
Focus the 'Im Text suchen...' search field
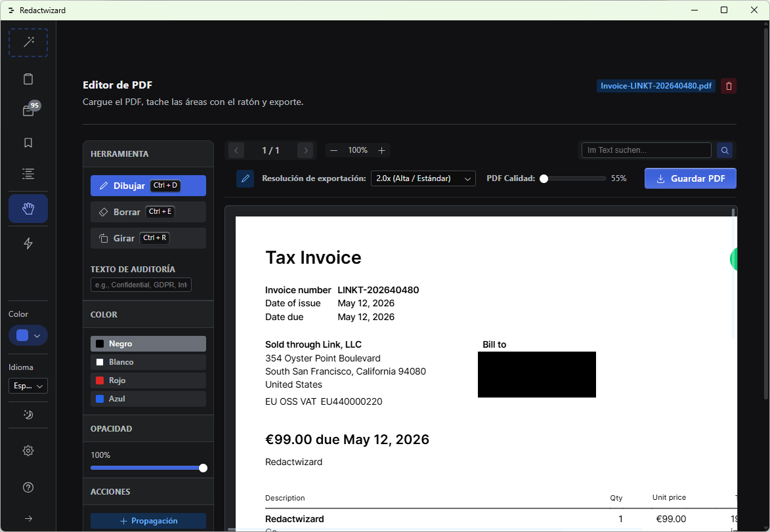click(x=646, y=150)
